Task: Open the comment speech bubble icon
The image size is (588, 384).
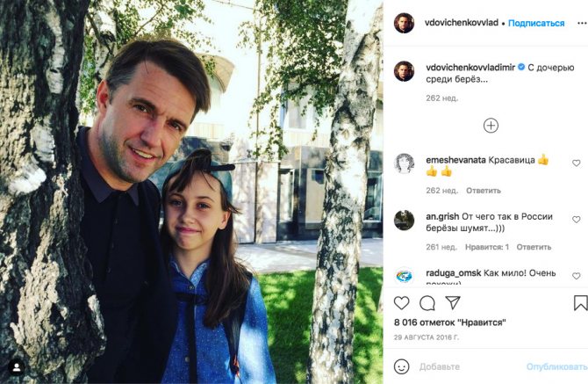Action: click(427, 303)
